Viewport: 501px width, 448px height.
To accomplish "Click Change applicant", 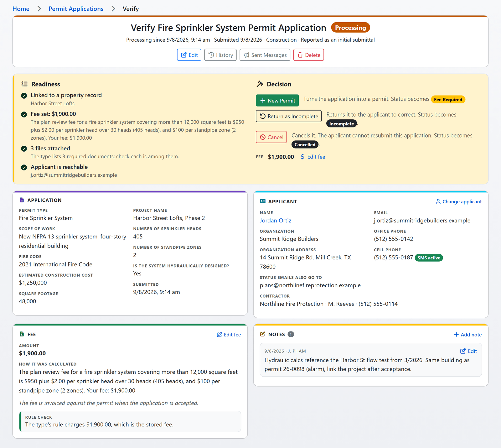I will tap(459, 202).
